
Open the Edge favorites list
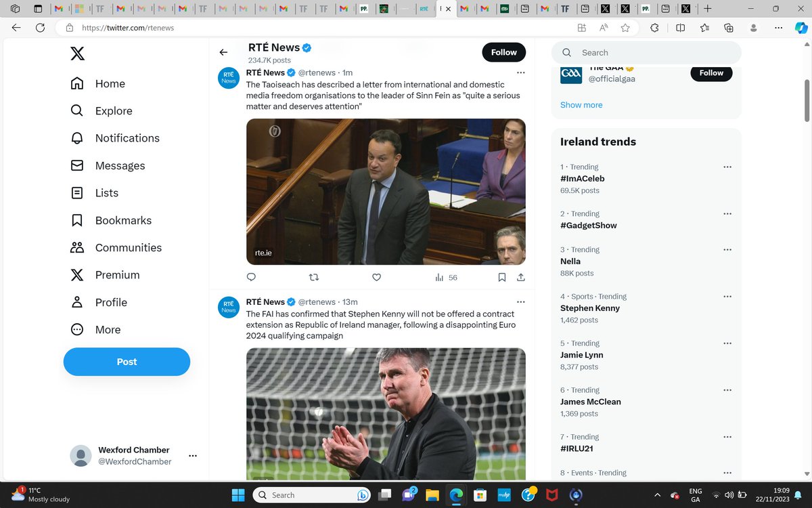[705, 28]
